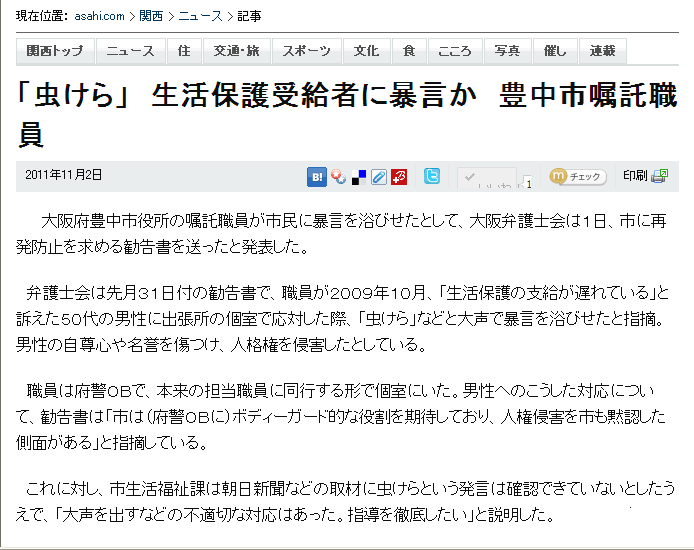Open the 関西 breadcrumb link
This screenshot has height=550, width=694.
(x=151, y=16)
